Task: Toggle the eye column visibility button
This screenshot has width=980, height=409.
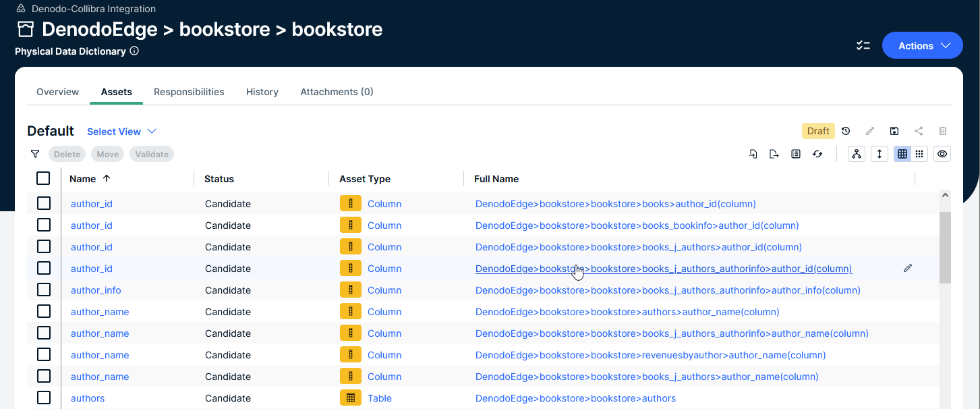Action: coord(942,154)
